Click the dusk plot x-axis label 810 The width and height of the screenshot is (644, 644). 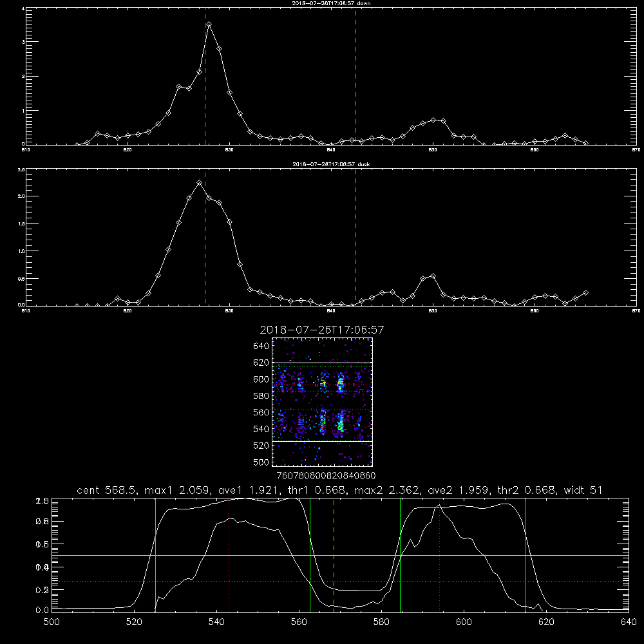click(26, 311)
